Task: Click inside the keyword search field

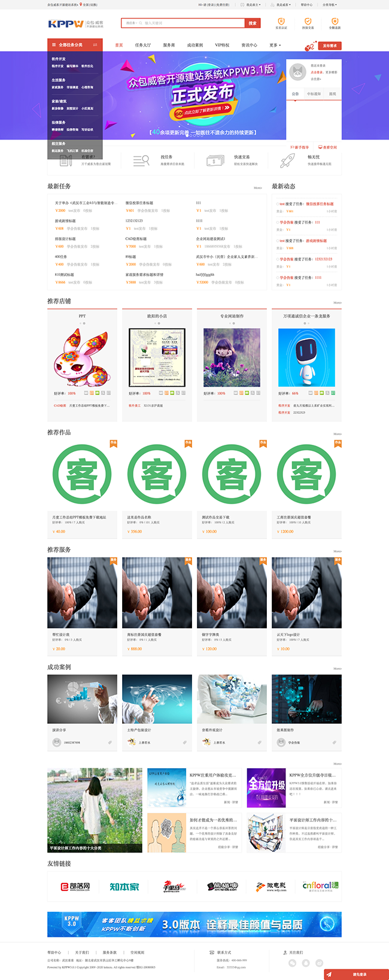Action: [x=192, y=23]
